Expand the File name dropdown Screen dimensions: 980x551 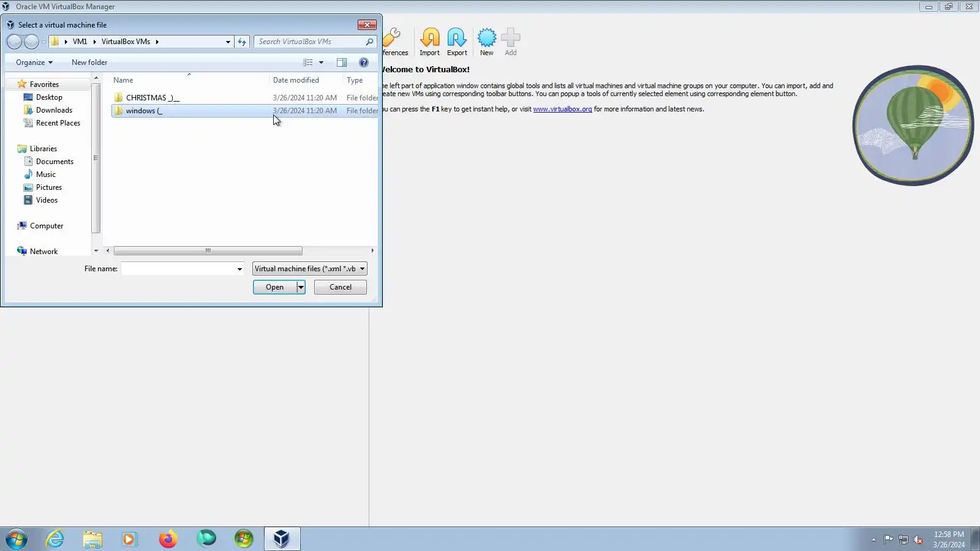[239, 269]
